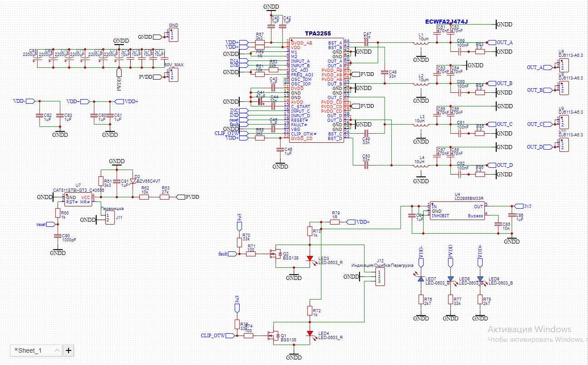Select the J12 three-pin indicator connector

(x=380, y=276)
